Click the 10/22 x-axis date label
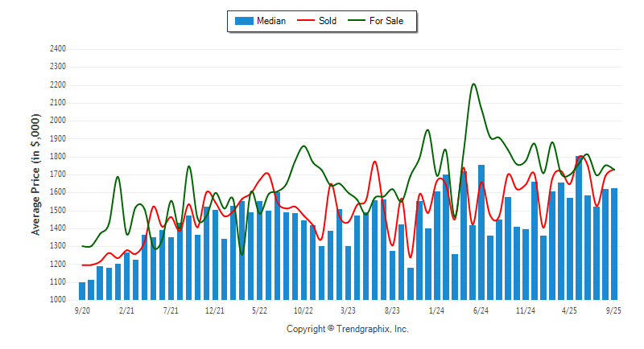The width and height of the screenshot is (644, 349). pyautogui.click(x=303, y=310)
